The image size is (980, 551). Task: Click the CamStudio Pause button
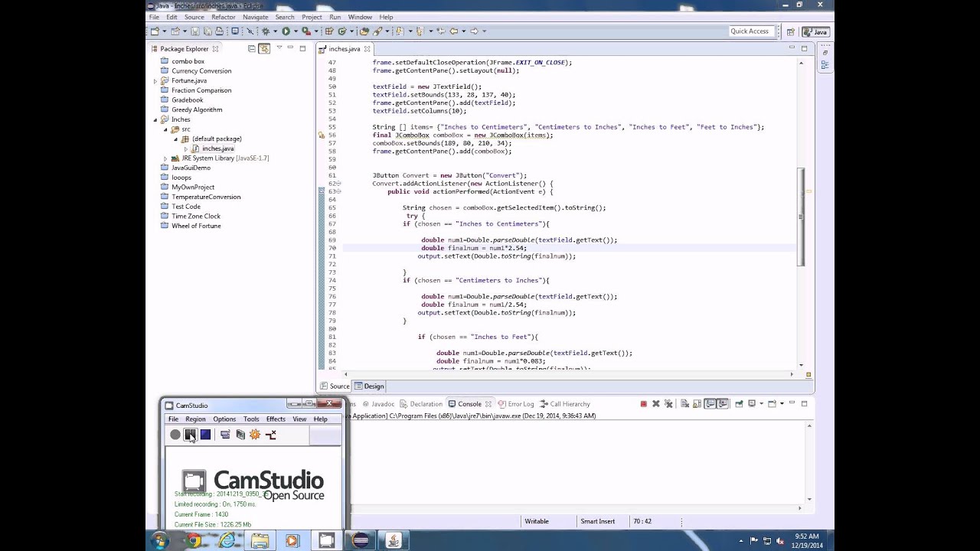point(190,435)
